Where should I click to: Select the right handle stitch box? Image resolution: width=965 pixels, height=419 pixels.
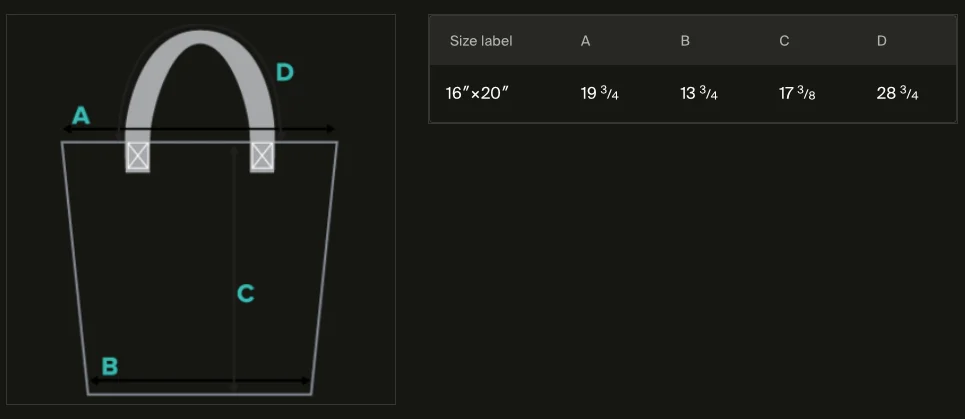pos(262,156)
